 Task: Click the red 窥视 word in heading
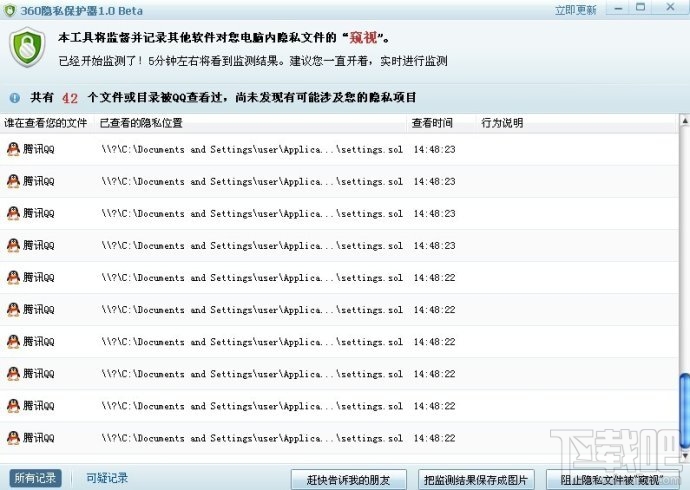click(x=363, y=38)
